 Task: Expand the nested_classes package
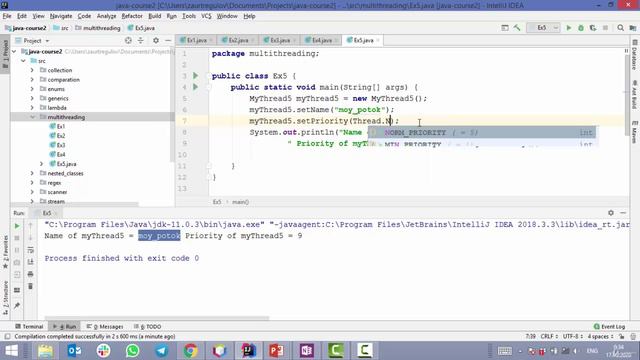click(32, 173)
